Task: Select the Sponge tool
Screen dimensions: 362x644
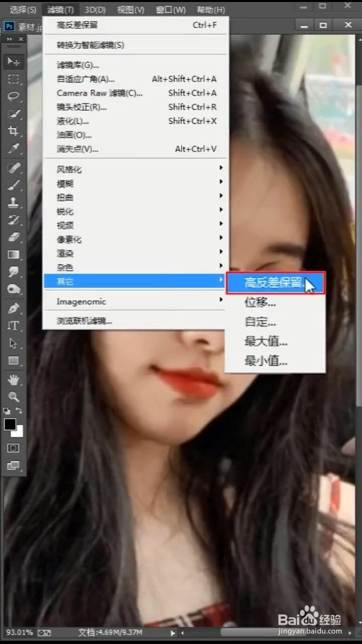Action: pyautogui.click(x=14, y=289)
